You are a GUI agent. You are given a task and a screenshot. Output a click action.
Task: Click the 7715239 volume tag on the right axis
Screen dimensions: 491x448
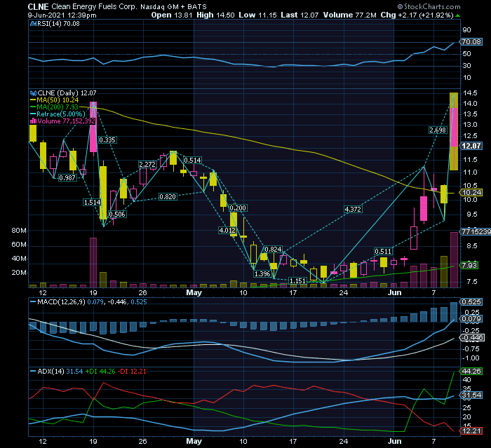(x=476, y=231)
